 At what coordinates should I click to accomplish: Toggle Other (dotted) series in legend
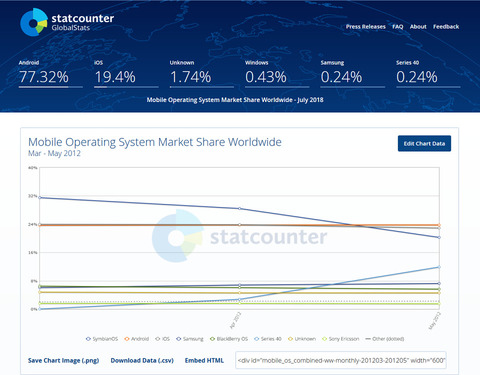point(385,339)
